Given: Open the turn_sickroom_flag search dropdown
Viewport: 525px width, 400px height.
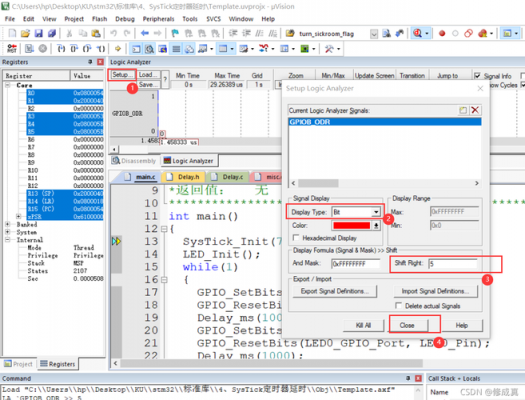Looking at the screenshot, I should (x=374, y=33).
